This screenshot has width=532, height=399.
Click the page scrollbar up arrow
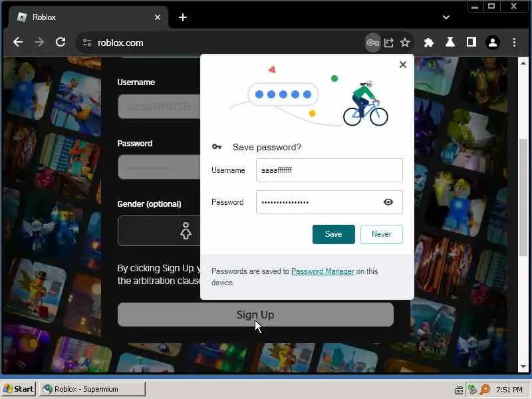pyautogui.click(x=523, y=63)
